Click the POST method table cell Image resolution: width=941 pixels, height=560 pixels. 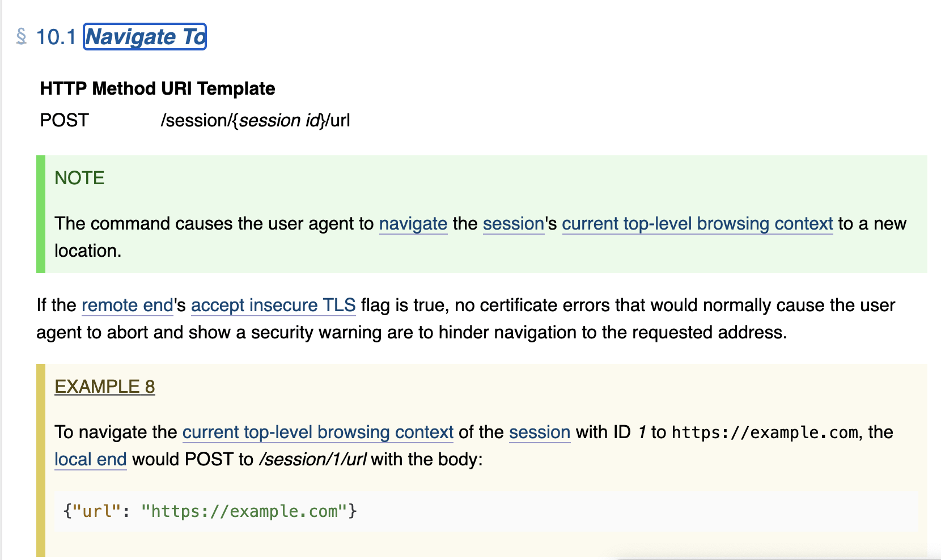65,120
